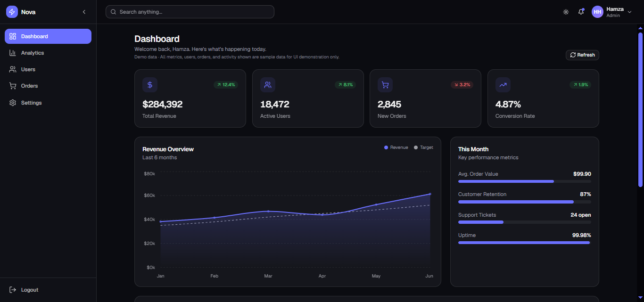The image size is (644, 302).
Task: Click the 12.4% growth badge
Action: (x=226, y=85)
